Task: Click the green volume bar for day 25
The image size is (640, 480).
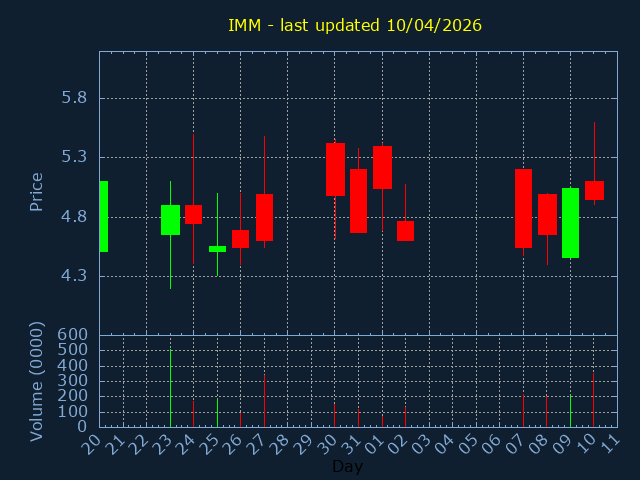Action: pos(217,412)
